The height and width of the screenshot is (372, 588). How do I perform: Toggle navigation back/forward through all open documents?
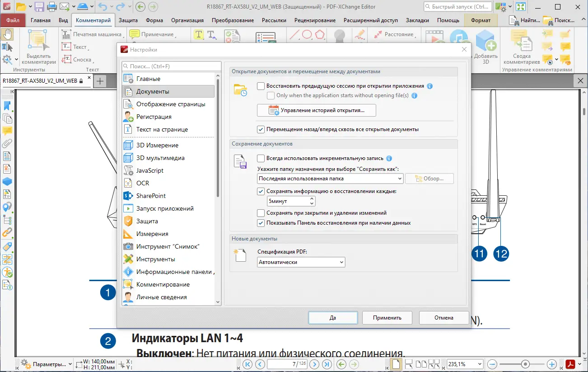[261, 129]
